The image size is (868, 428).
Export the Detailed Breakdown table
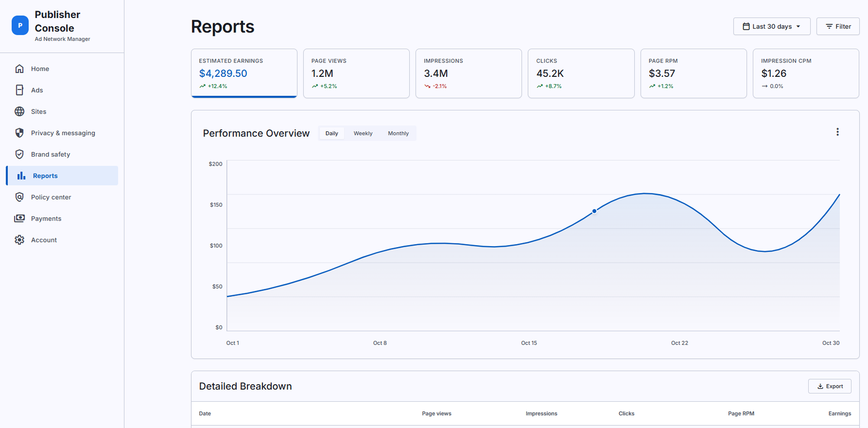(830, 386)
